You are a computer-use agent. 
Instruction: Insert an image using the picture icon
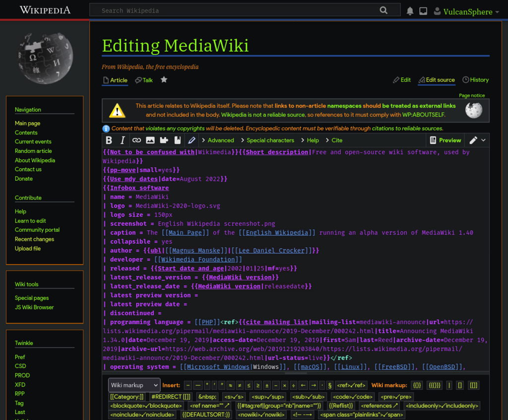click(150, 140)
